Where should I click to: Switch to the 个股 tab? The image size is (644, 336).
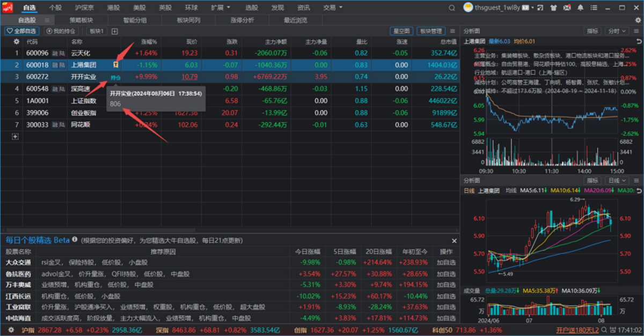(x=55, y=8)
